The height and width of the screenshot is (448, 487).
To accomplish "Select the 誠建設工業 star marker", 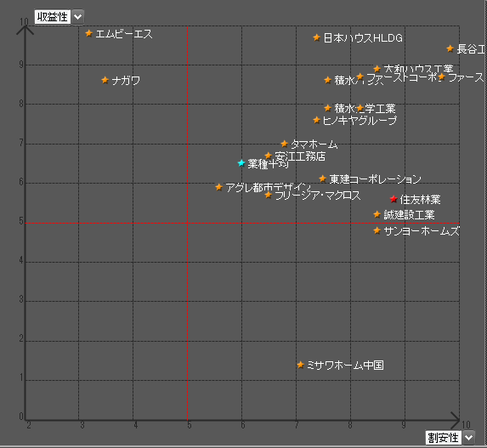I will (377, 214).
